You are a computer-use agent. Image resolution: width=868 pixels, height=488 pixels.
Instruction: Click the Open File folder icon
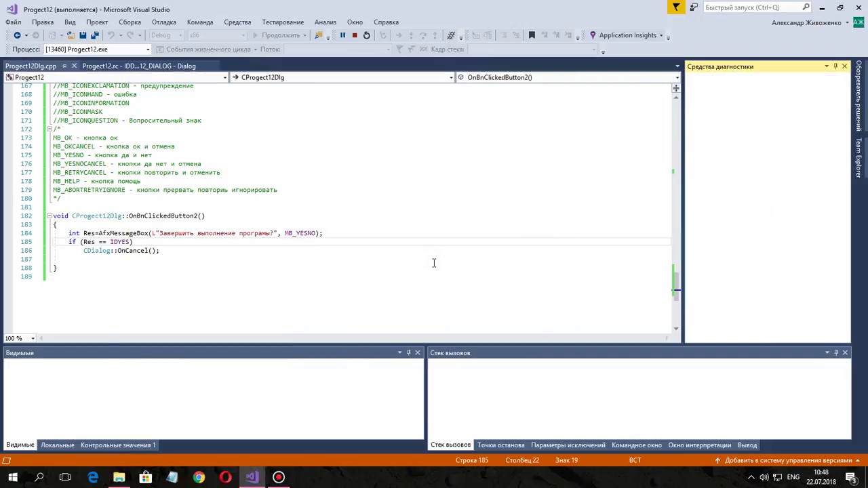[x=70, y=35]
